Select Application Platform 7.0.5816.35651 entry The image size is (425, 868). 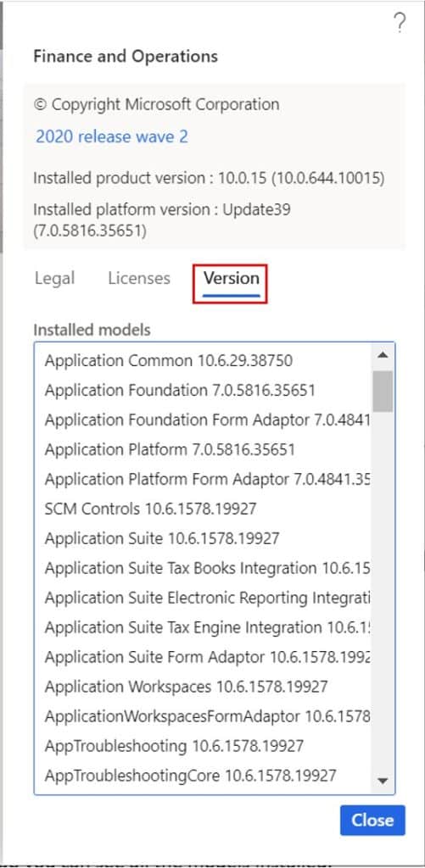pyautogui.click(x=204, y=449)
